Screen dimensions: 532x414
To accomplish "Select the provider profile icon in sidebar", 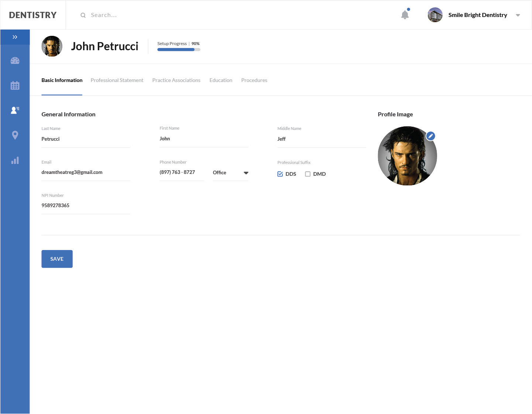I will tap(15, 110).
